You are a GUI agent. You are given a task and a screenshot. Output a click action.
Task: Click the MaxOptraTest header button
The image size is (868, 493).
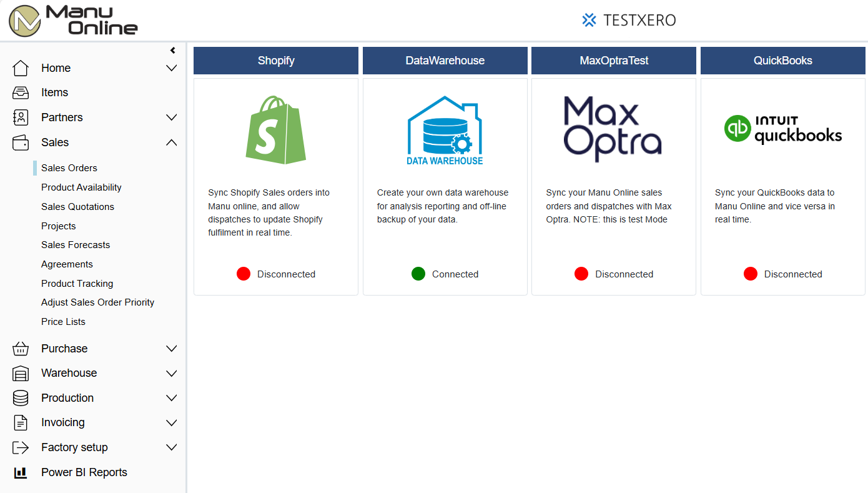tap(614, 61)
